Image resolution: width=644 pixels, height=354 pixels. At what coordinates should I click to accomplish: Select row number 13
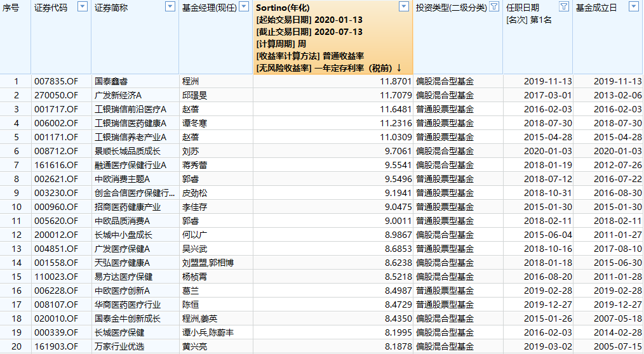click(x=16, y=249)
